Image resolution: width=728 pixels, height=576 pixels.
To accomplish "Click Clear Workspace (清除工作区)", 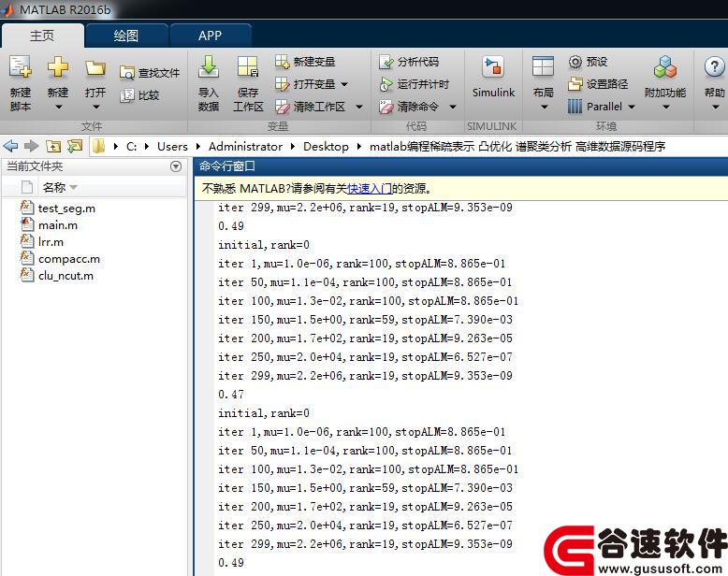I will click(x=310, y=107).
